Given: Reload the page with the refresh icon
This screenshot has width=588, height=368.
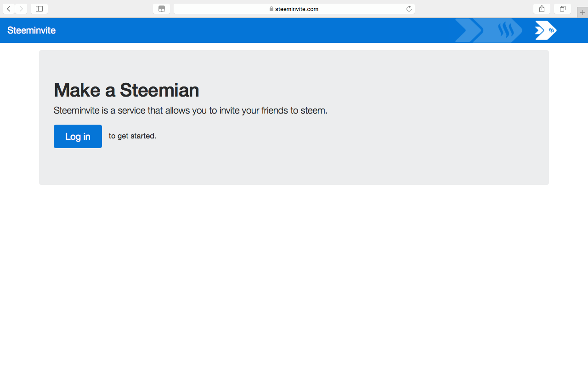Looking at the screenshot, I should click(409, 9).
